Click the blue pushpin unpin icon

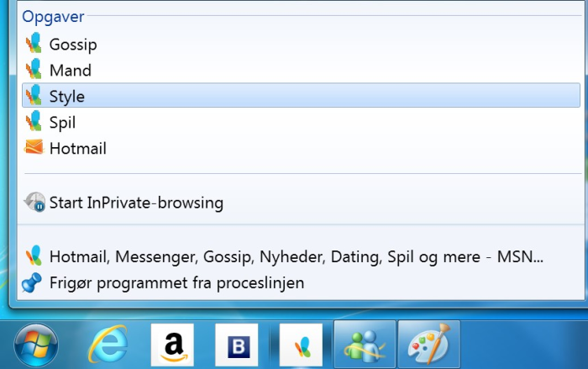31,282
